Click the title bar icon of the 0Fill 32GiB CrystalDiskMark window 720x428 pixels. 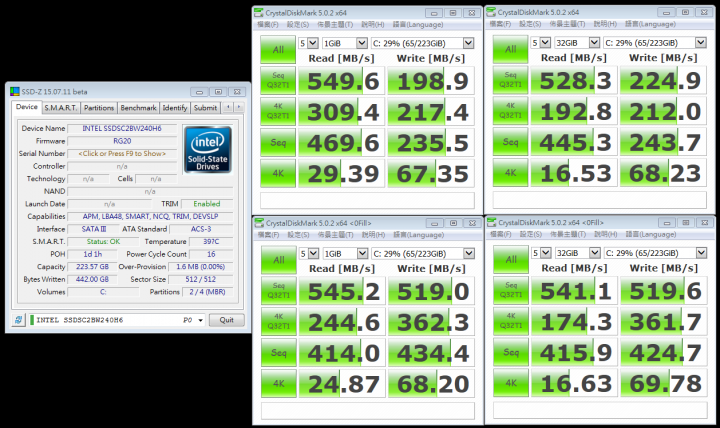(x=492, y=222)
